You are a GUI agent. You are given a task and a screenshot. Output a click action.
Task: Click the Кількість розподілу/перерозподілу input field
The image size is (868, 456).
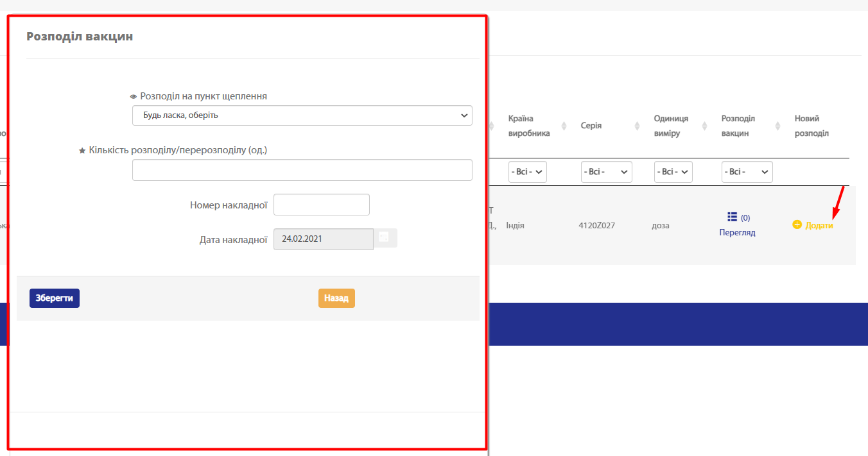[302, 170]
